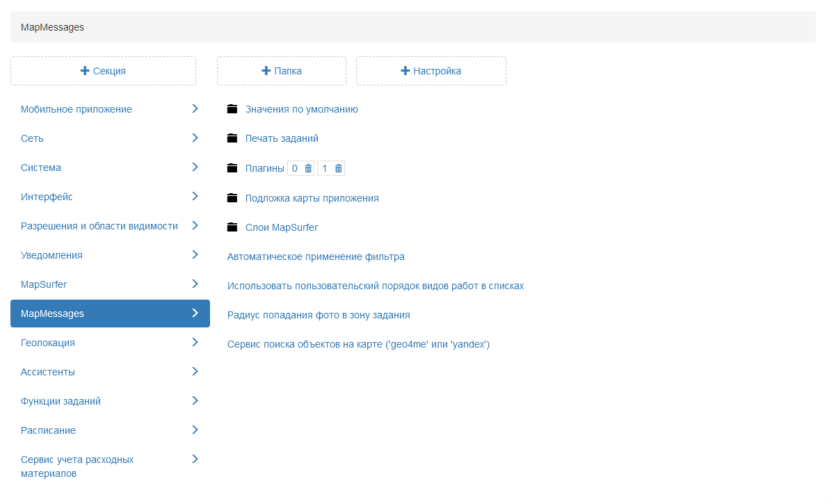Expand chevron for Сеть section
Viewport: 836px width, 504px height.
click(x=195, y=138)
